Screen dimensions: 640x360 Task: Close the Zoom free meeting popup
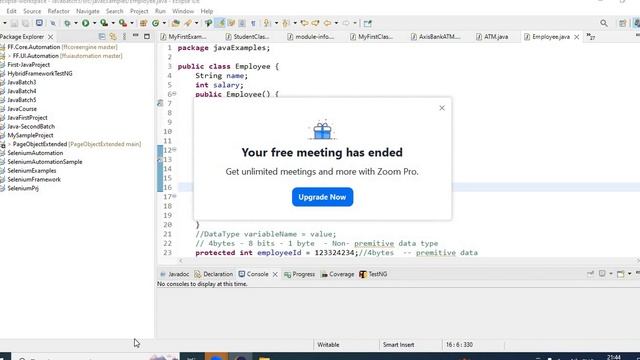pos(442,108)
